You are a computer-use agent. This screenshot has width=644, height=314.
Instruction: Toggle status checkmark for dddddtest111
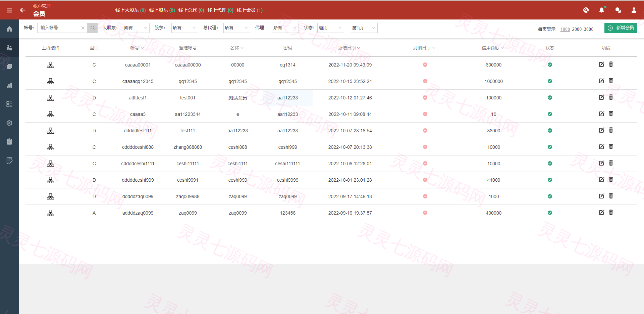click(x=550, y=131)
